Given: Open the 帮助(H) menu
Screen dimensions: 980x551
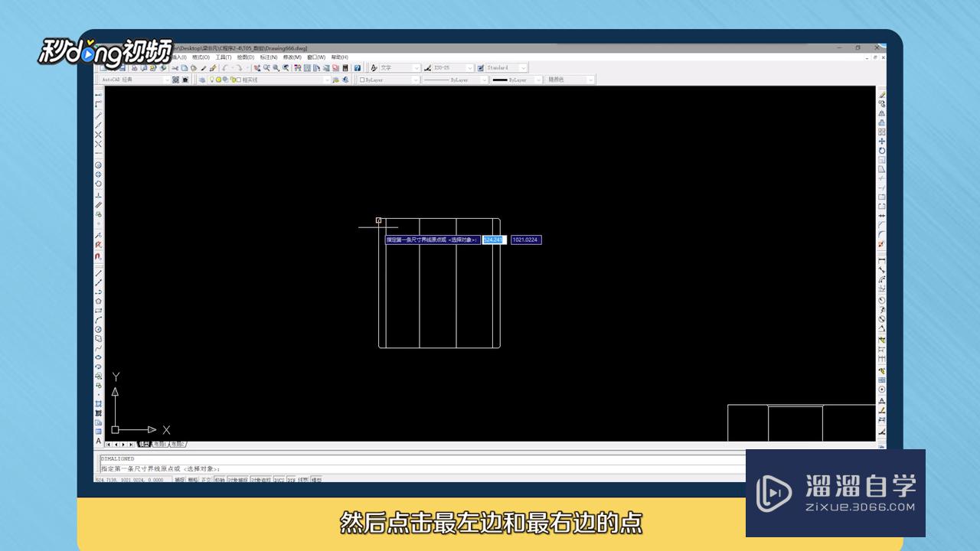Looking at the screenshot, I should pos(340,57).
